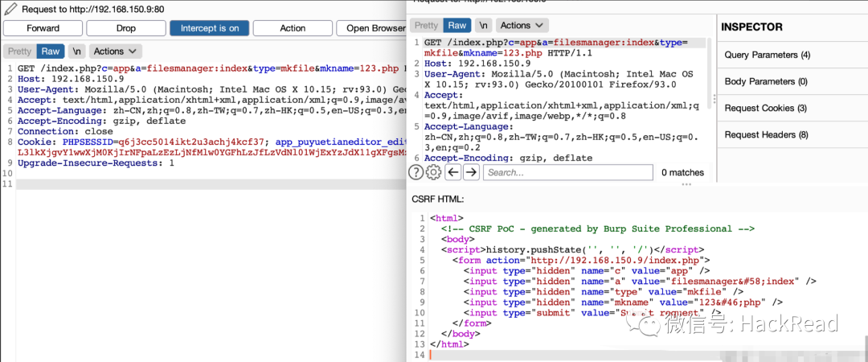868x362 pixels.
Task: Click the '0 matches' search result label
Action: click(x=682, y=172)
